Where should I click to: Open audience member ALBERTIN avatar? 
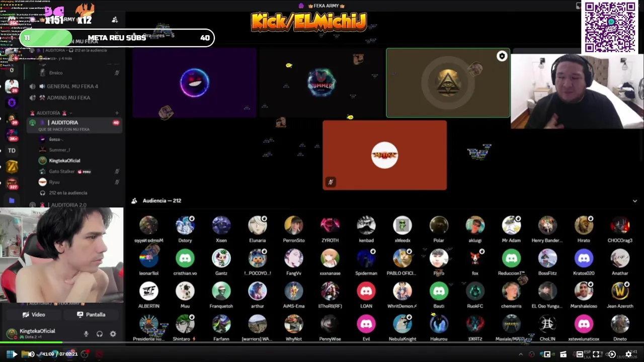coord(148,292)
